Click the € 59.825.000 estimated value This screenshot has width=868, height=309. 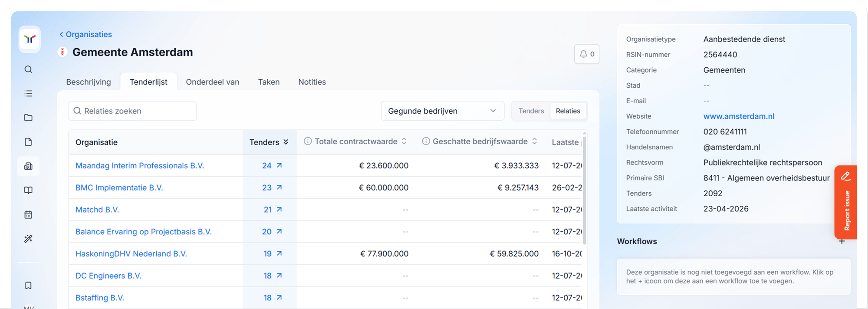[x=514, y=254]
